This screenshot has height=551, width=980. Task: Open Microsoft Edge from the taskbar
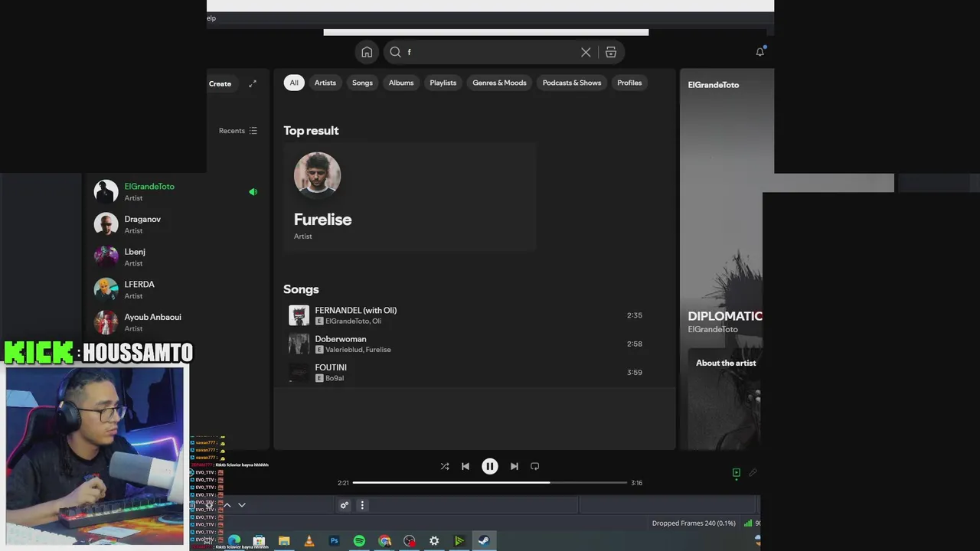coord(234,541)
